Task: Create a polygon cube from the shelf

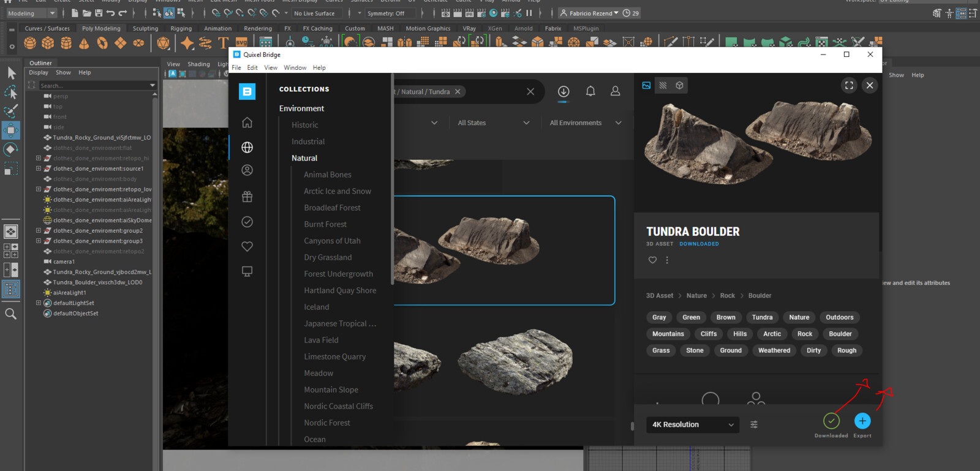Action: 48,43
